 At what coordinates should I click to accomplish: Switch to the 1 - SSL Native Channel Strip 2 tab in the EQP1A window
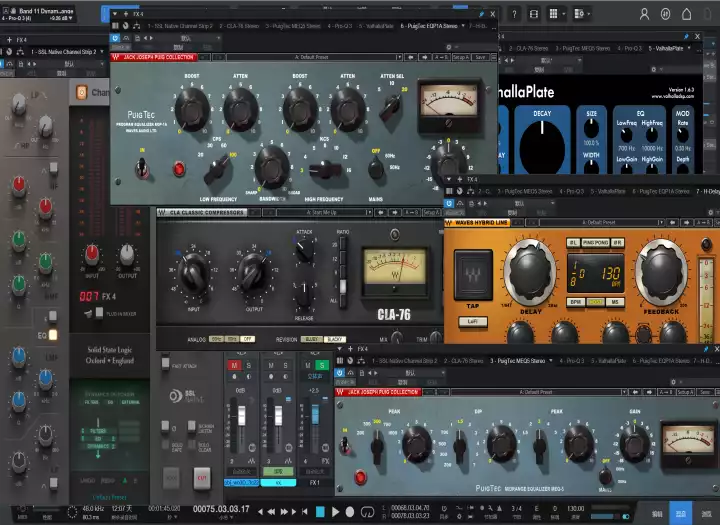click(180, 26)
